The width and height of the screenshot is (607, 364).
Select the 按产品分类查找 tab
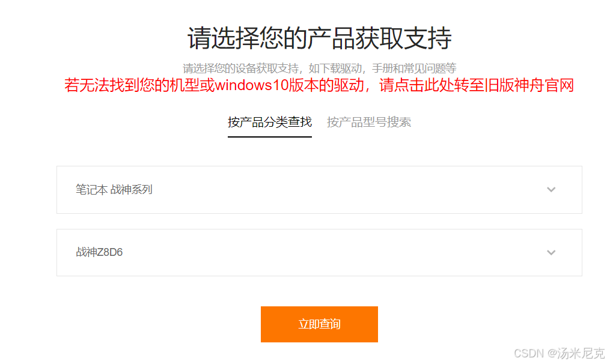[x=269, y=123]
